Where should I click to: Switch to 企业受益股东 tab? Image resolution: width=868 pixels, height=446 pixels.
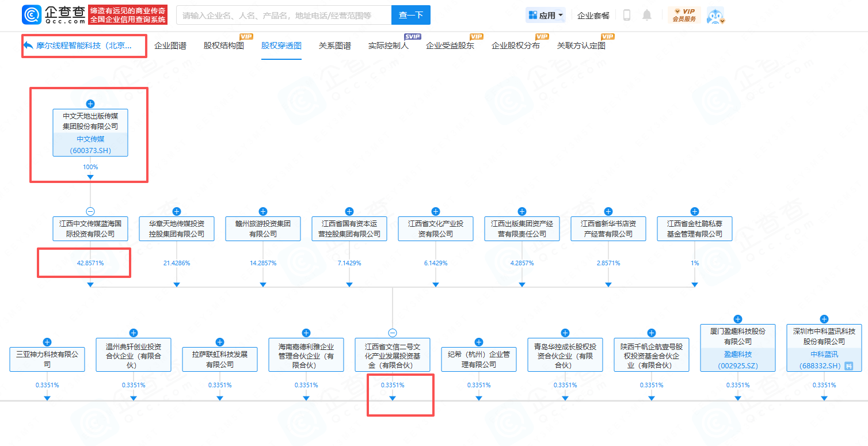point(450,45)
